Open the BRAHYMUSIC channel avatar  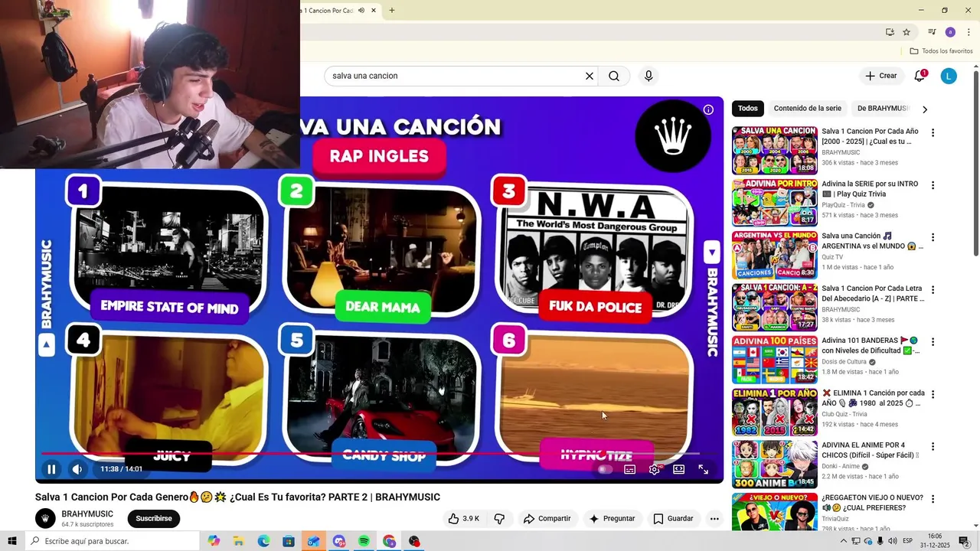pos(45,518)
